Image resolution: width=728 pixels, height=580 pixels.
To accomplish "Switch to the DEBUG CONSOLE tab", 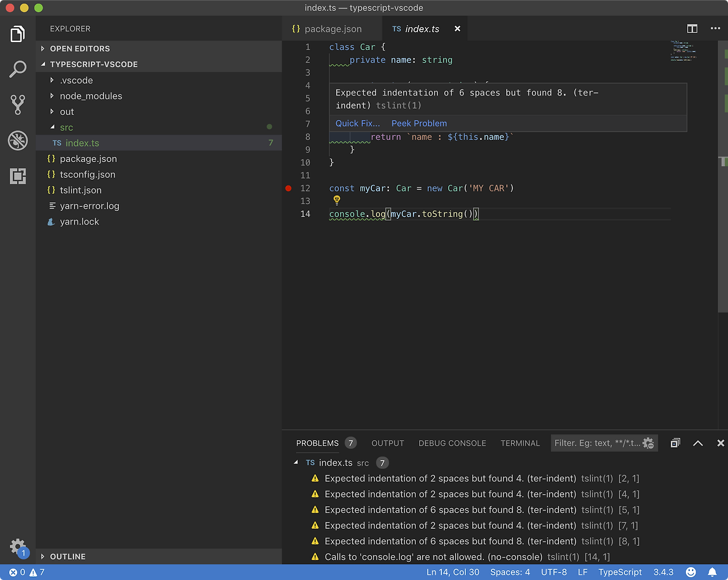I will click(x=452, y=443).
